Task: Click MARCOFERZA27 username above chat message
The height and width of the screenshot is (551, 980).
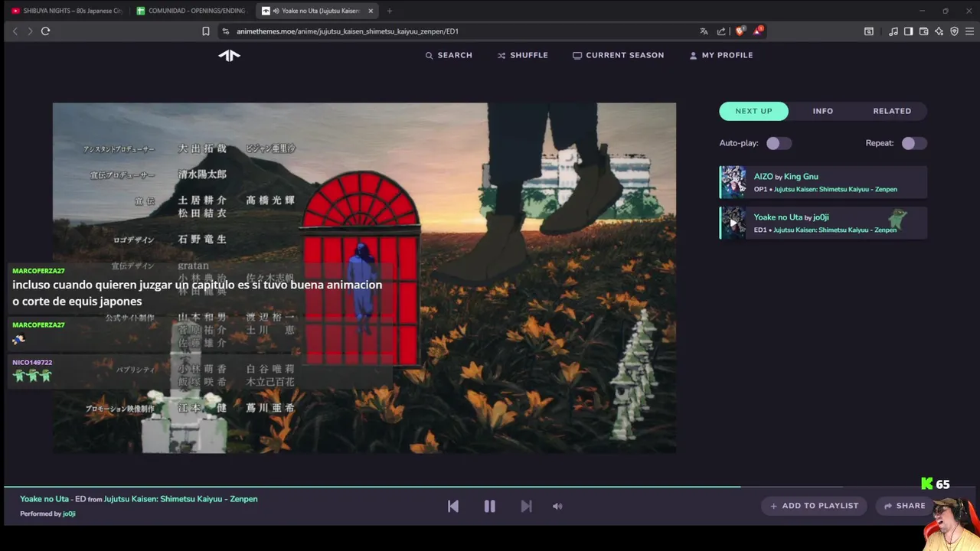Action: (x=38, y=271)
